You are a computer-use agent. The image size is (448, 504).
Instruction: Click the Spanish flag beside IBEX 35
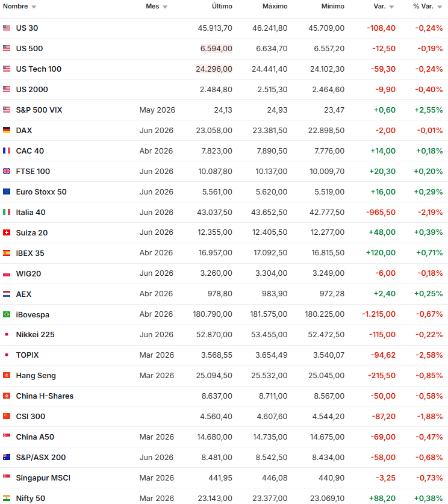point(7,253)
